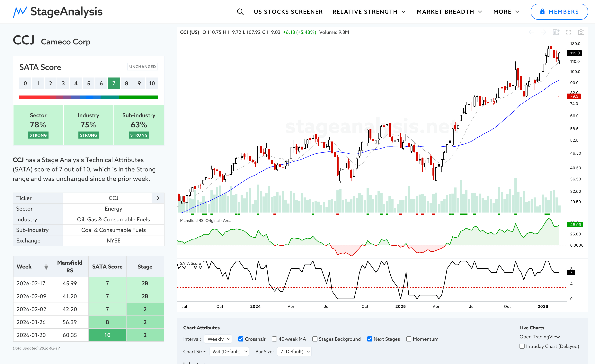595x364 pixels.
Task: Click SATA score box number 7
Action: 114,83
